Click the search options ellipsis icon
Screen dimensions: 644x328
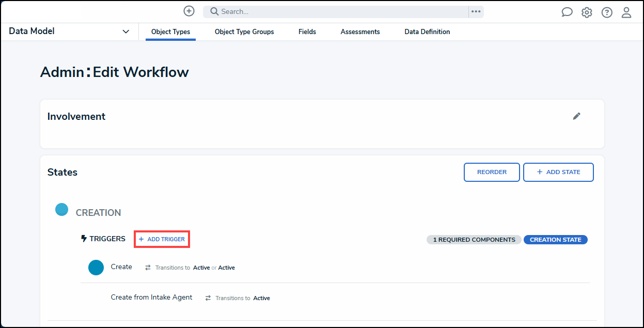(x=476, y=11)
